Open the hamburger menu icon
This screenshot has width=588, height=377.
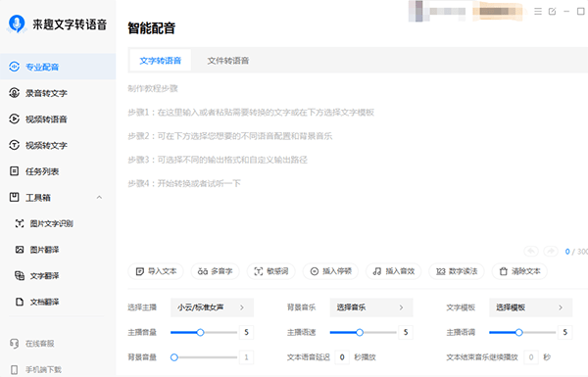click(538, 11)
